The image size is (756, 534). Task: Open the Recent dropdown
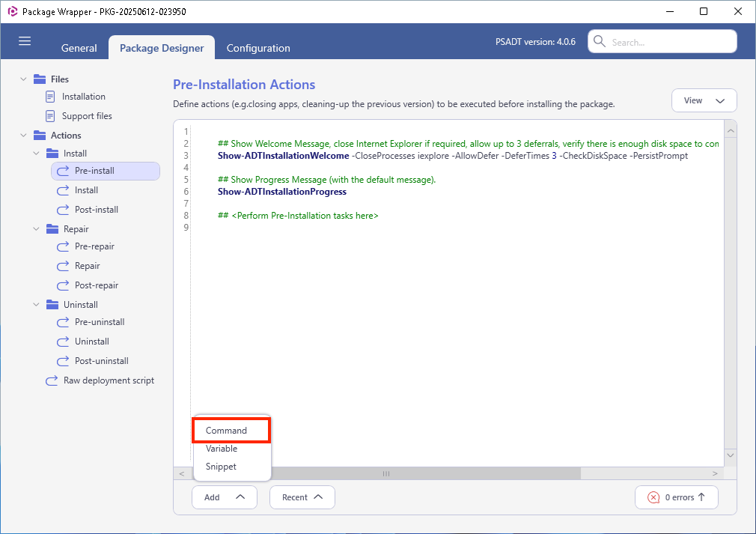(302, 497)
